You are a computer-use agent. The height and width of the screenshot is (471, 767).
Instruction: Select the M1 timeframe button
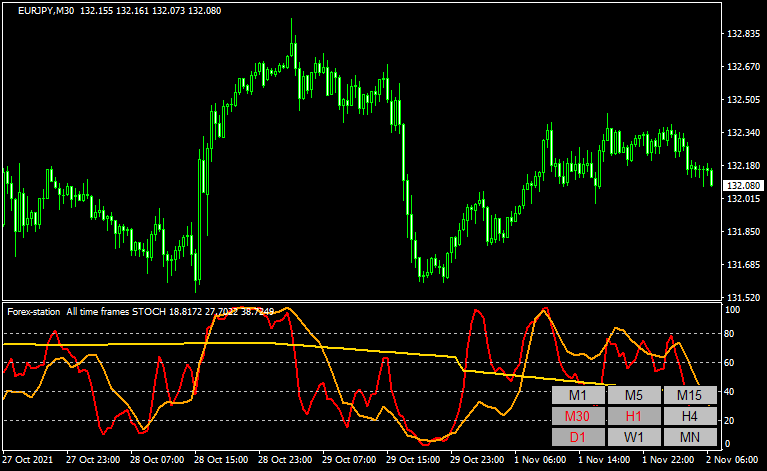click(578, 395)
